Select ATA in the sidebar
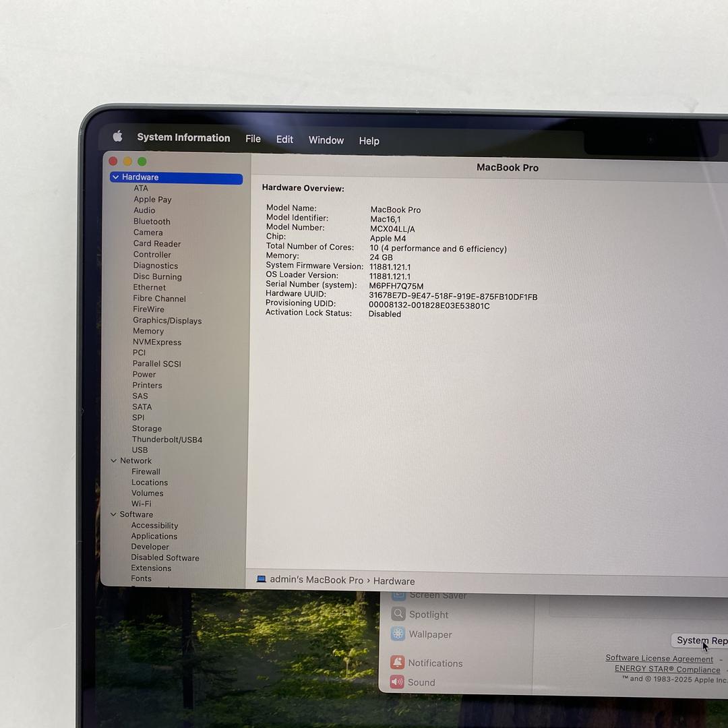Viewport: 728px width, 728px height. pyautogui.click(x=141, y=188)
